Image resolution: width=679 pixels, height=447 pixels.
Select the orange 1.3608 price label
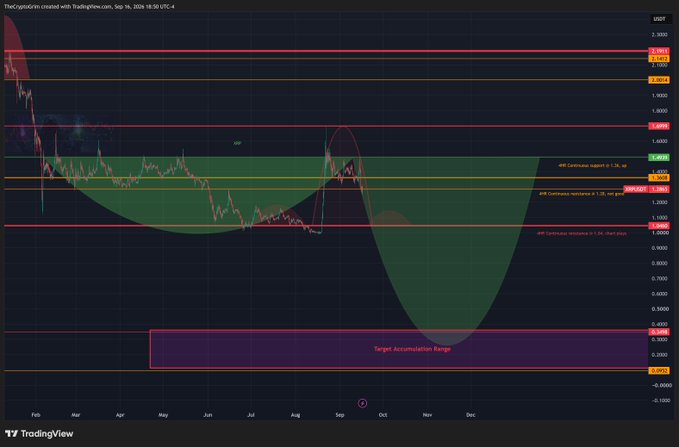click(x=659, y=178)
